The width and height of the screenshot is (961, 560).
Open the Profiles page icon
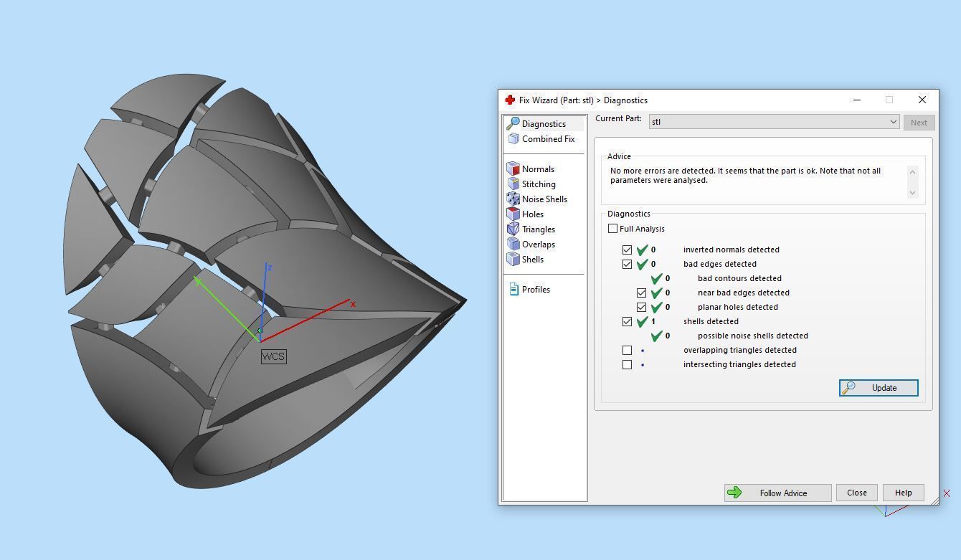coord(513,289)
